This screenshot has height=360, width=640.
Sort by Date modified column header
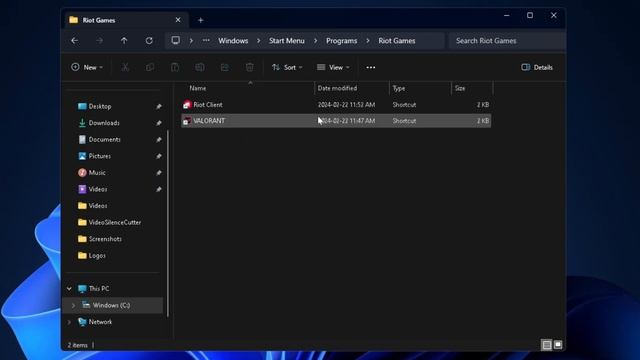tap(337, 88)
